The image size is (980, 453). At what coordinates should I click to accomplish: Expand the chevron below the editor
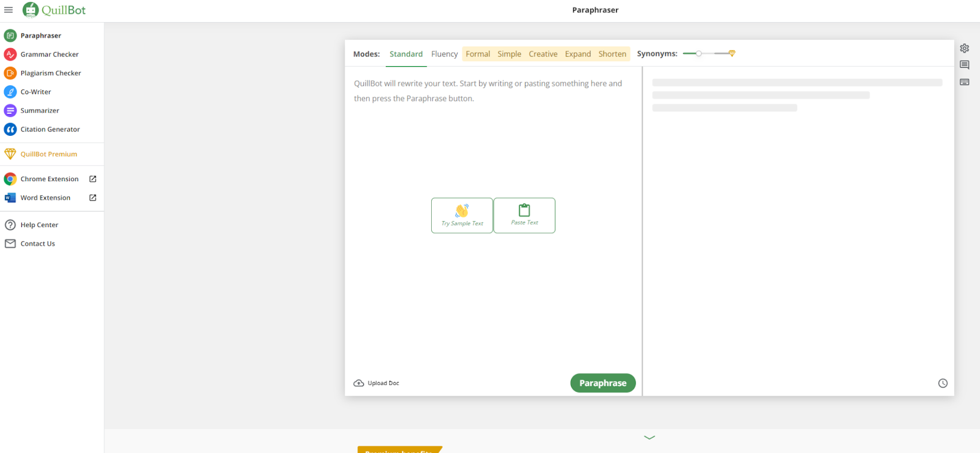pos(650,437)
